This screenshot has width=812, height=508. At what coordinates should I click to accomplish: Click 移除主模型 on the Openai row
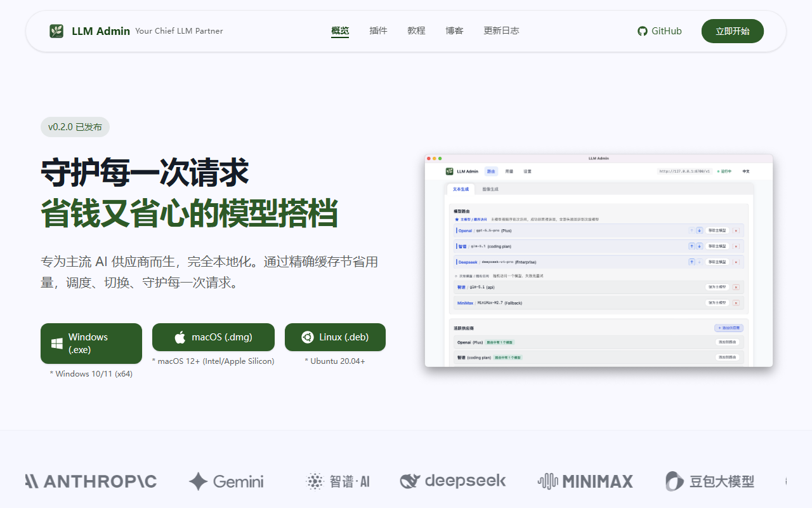pyautogui.click(x=717, y=231)
